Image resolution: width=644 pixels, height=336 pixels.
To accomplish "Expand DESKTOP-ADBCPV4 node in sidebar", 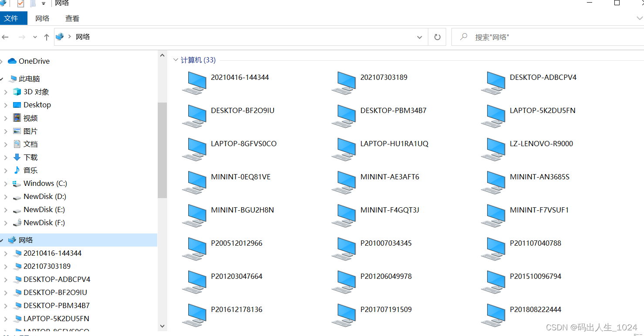I will 6,280.
